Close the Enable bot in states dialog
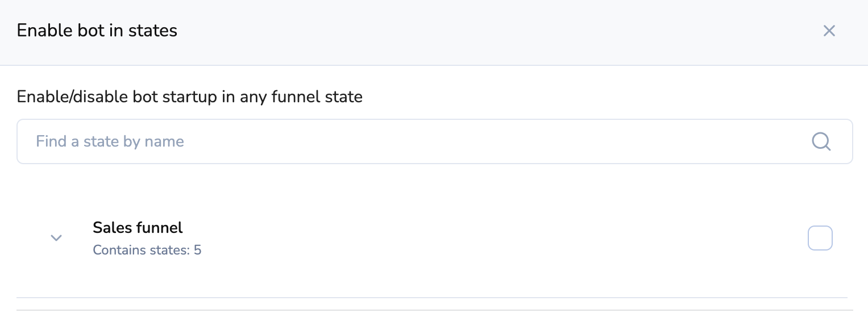This screenshot has width=868, height=313. tap(829, 31)
